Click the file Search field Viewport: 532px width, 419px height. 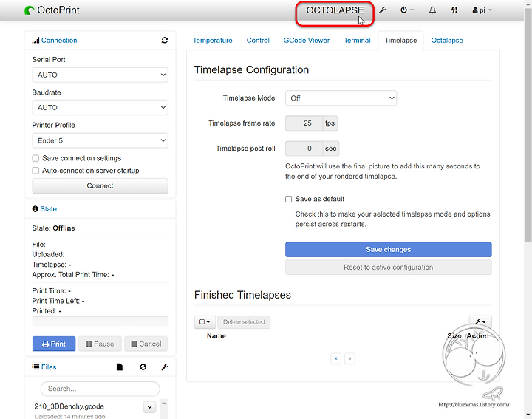tap(100, 389)
